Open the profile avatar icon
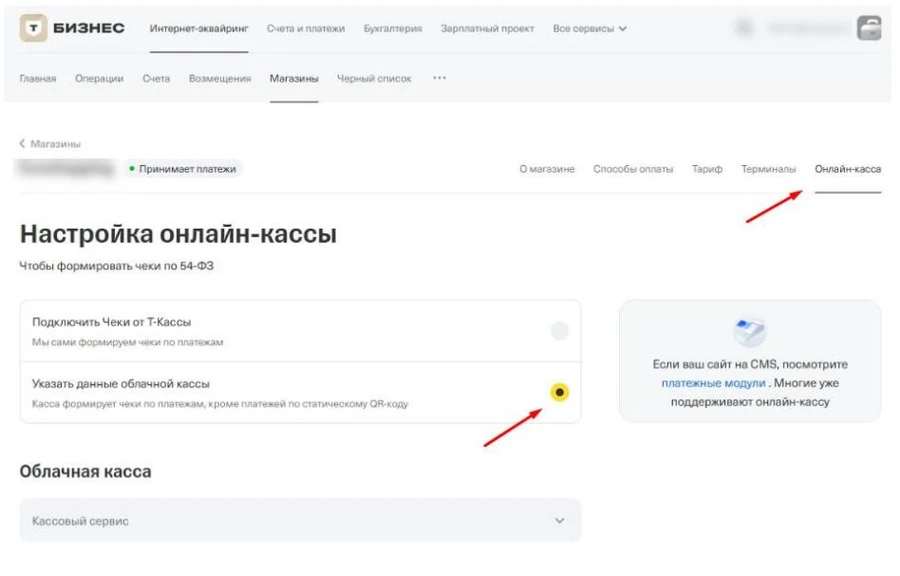The image size is (900, 576). [x=868, y=29]
